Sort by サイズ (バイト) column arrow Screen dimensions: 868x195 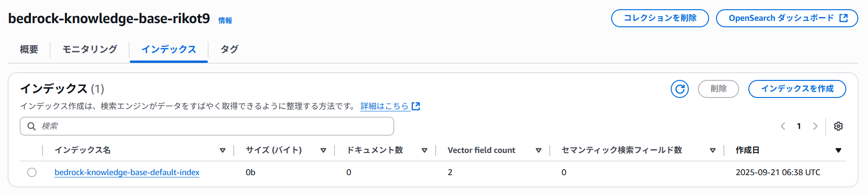tap(323, 150)
